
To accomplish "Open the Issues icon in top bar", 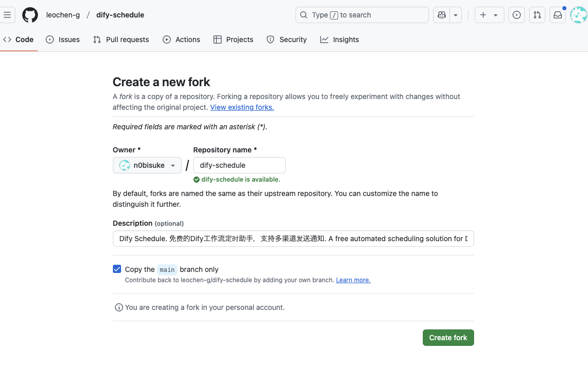I will [516, 15].
